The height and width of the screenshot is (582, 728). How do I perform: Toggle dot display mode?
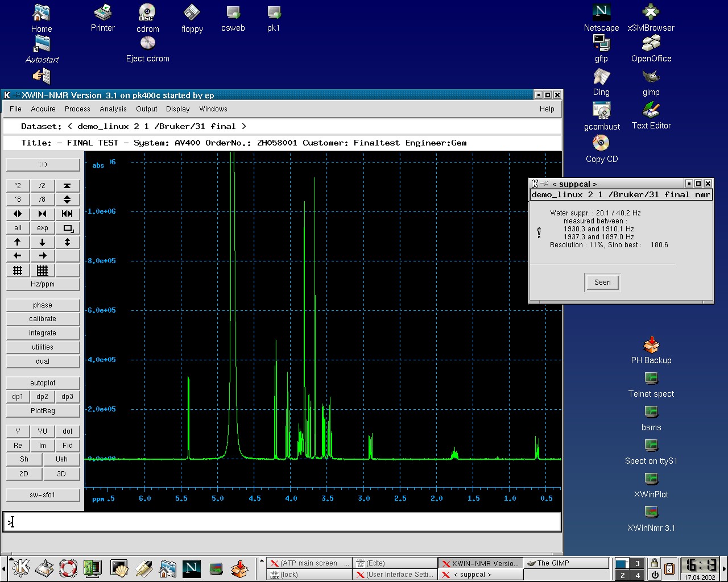pos(68,431)
